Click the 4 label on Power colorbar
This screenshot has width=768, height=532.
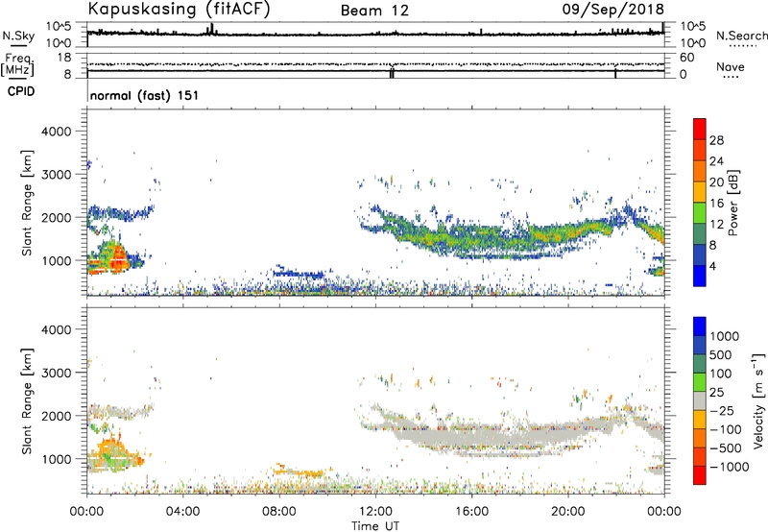[x=712, y=266]
